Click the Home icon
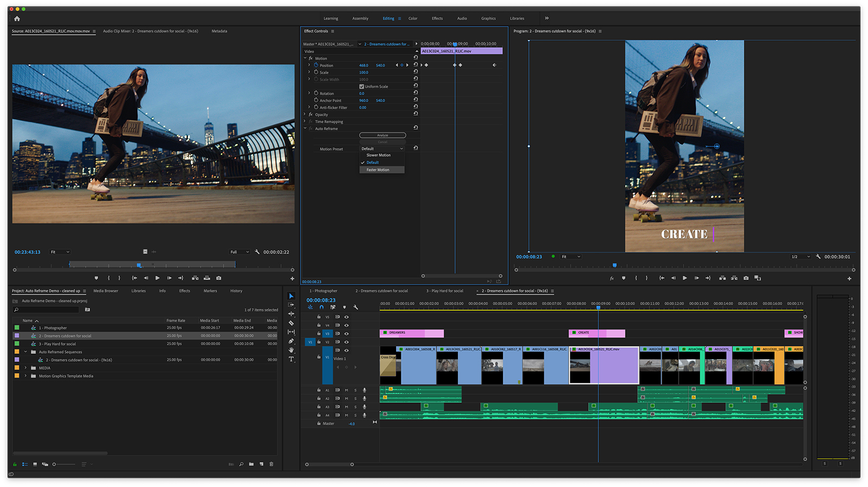The height and width of the screenshot is (487, 868). [17, 18]
